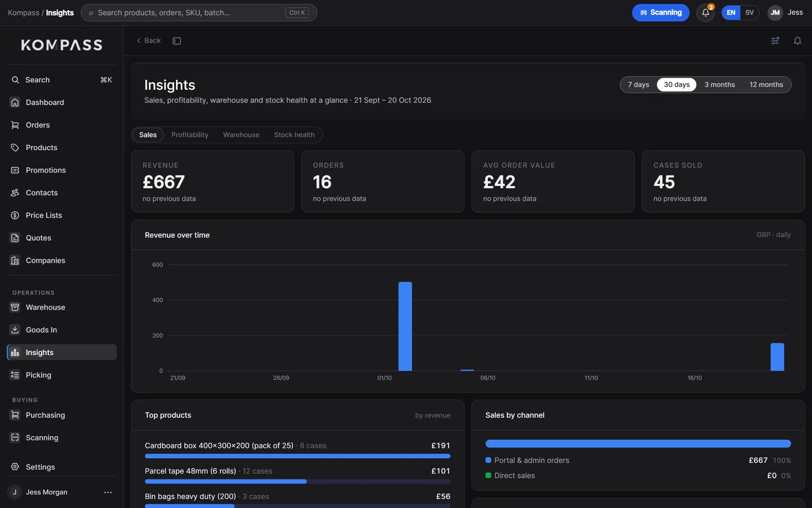
Task: Click the Picking list icon
Action: point(15,375)
